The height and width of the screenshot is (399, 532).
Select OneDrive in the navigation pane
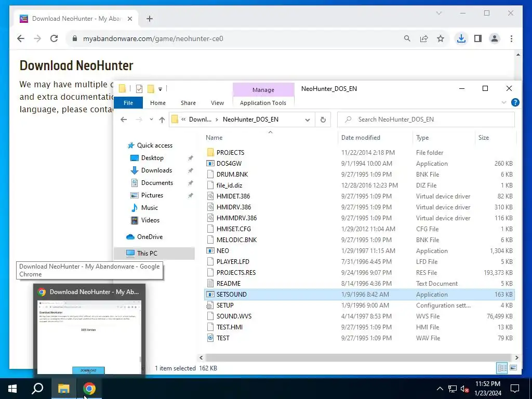[x=150, y=237]
